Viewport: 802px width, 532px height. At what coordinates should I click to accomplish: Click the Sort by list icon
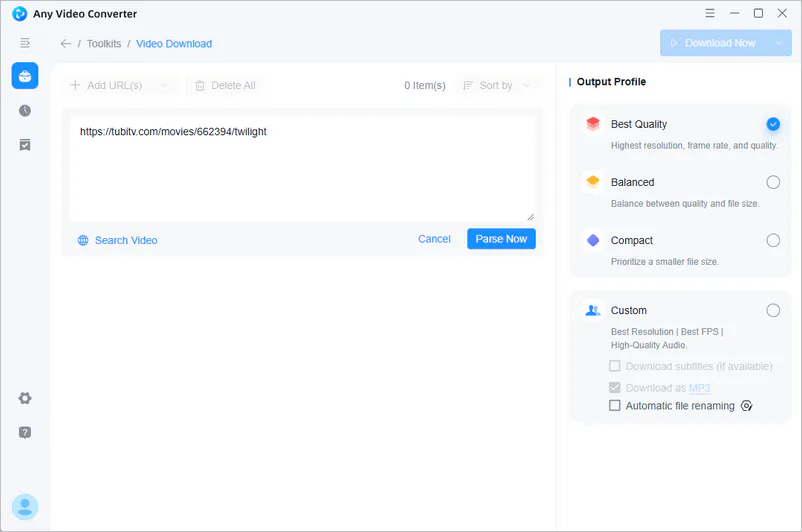click(x=467, y=85)
